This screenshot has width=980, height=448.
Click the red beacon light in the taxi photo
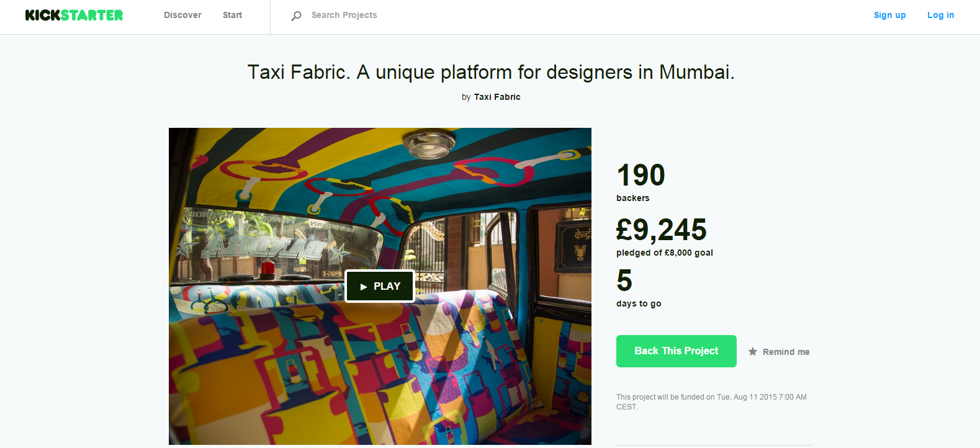[x=267, y=268]
